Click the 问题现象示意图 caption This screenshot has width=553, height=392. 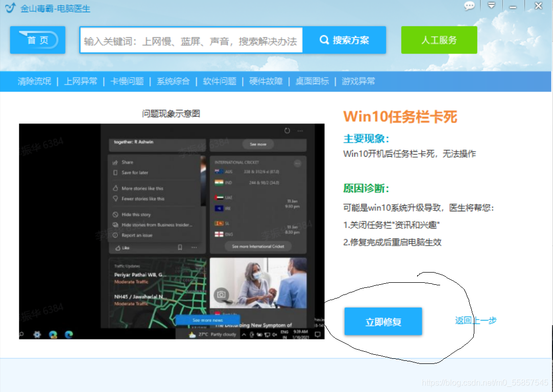click(x=171, y=113)
